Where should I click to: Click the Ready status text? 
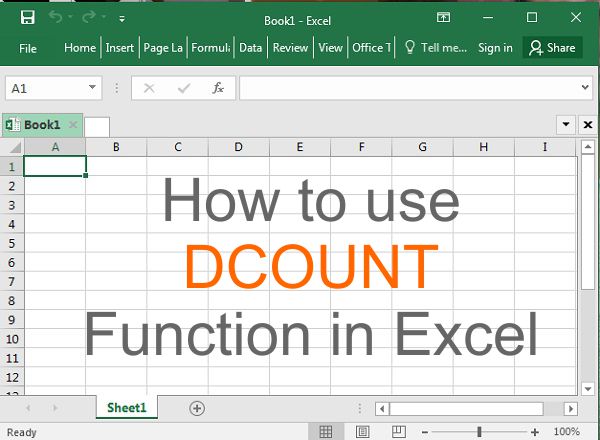(22, 432)
